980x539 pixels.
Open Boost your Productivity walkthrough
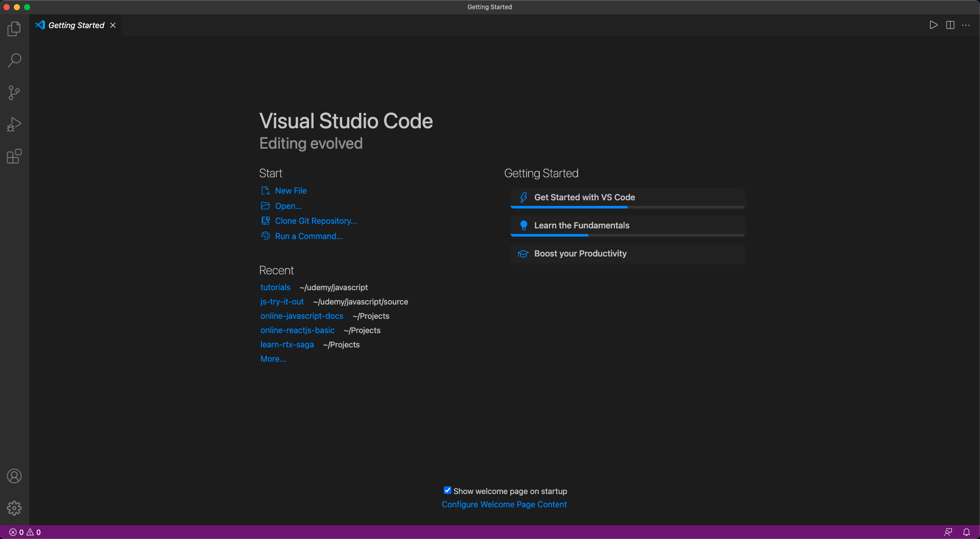pos(628,253)
